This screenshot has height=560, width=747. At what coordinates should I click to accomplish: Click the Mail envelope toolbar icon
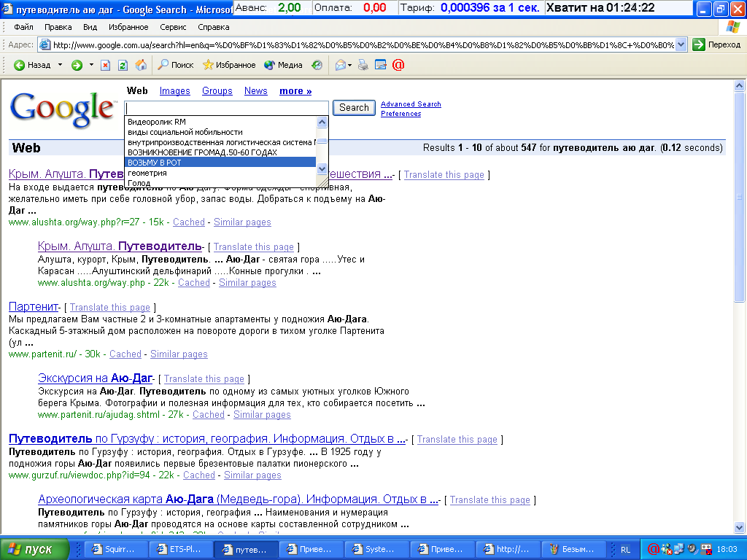(x=340, y=65)
